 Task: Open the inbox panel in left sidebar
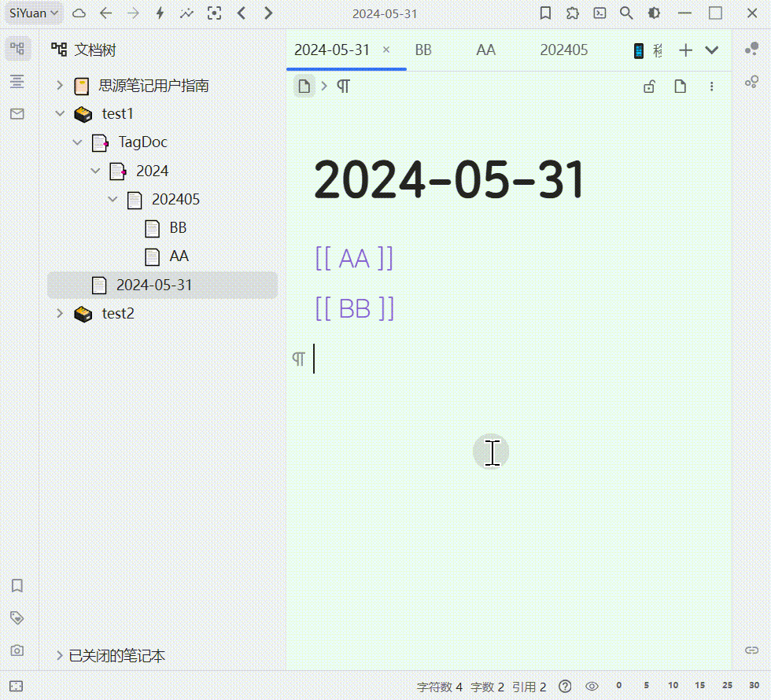(x=17, y=113)
